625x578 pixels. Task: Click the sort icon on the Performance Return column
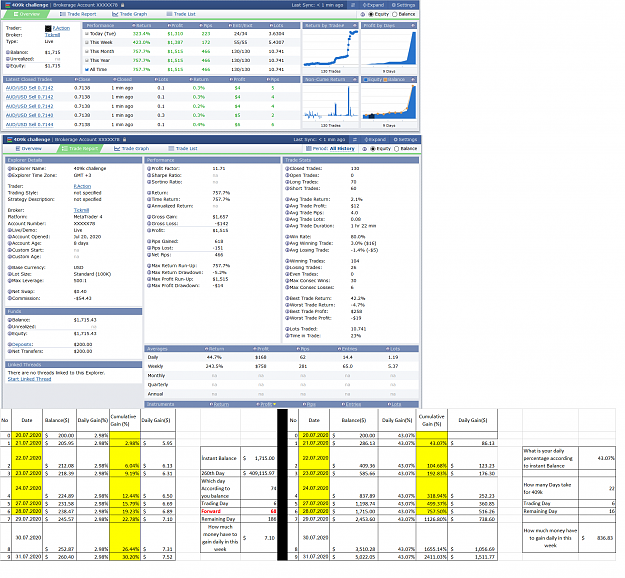pyautogui.click(x=134, y=26)
